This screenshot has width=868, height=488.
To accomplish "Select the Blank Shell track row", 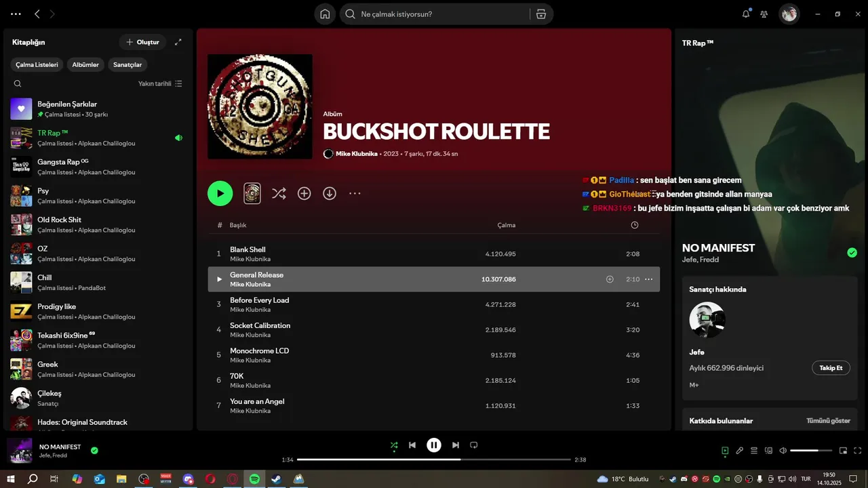I will pyautogui.click(x=434, y=254).
